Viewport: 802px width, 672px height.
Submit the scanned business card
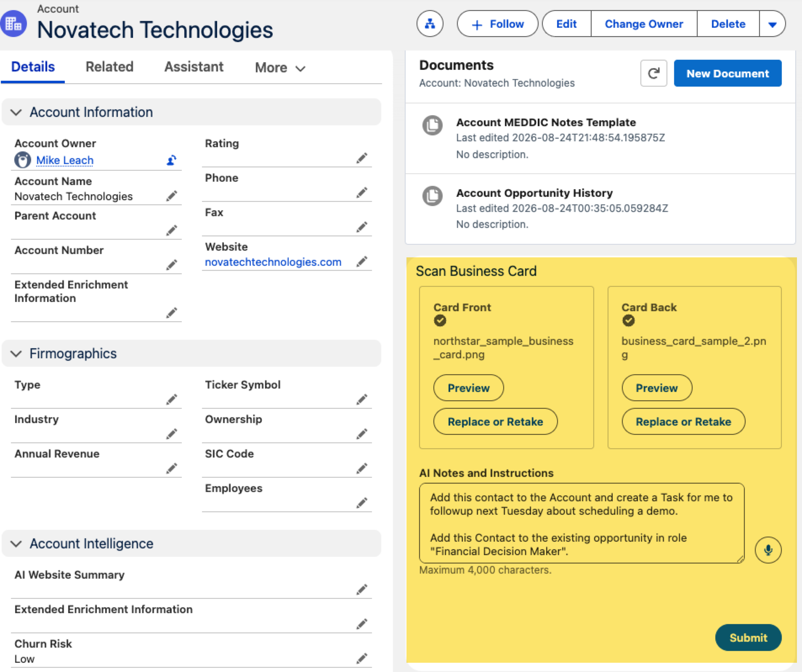tap(748, 638)
